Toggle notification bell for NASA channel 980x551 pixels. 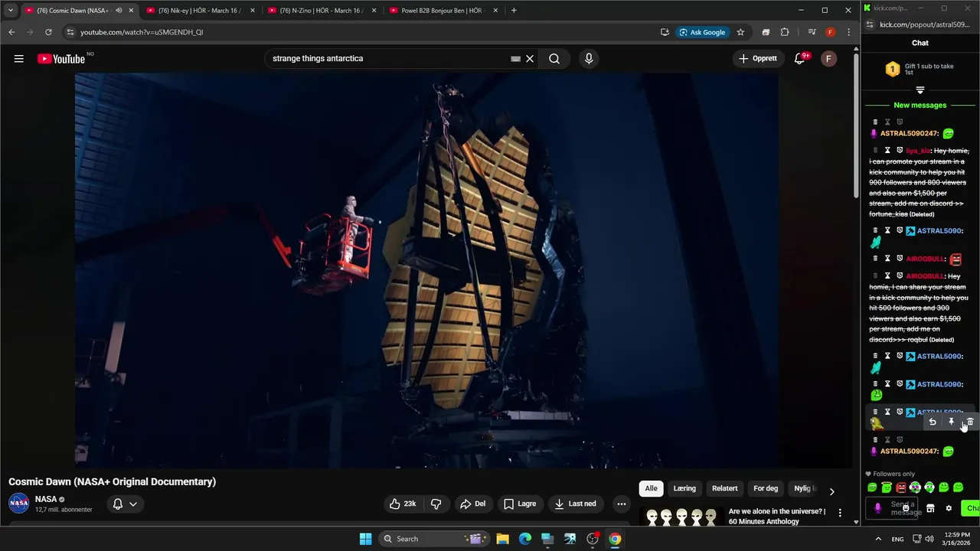[x=125, y=504]
